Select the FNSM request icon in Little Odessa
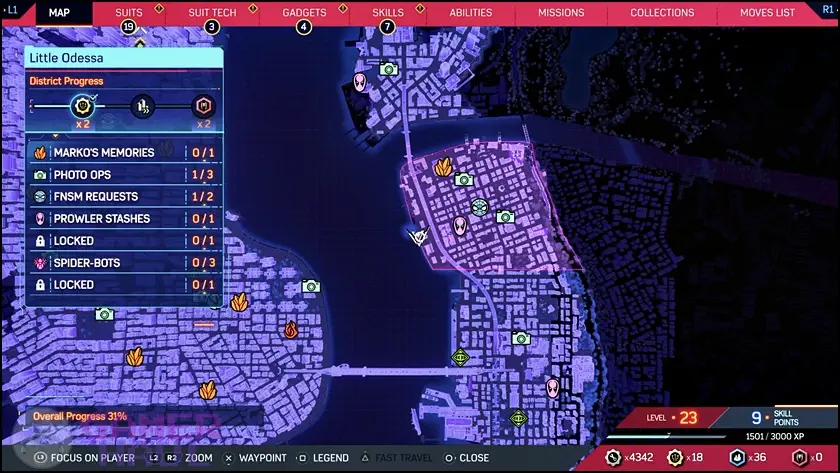Image resolution: width=840 pixels, height=473 pixels. click(479, 207)
